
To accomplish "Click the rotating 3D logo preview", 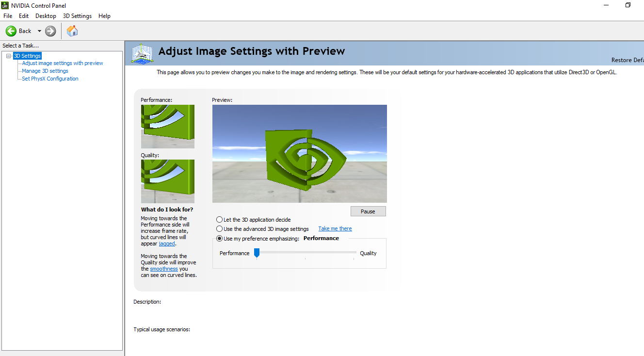I will point(300,154).
